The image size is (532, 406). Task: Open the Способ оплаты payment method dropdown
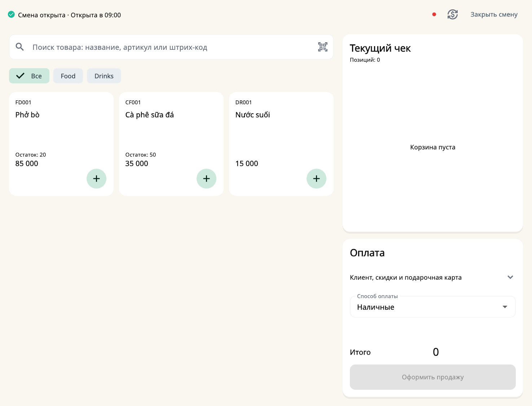433,307
